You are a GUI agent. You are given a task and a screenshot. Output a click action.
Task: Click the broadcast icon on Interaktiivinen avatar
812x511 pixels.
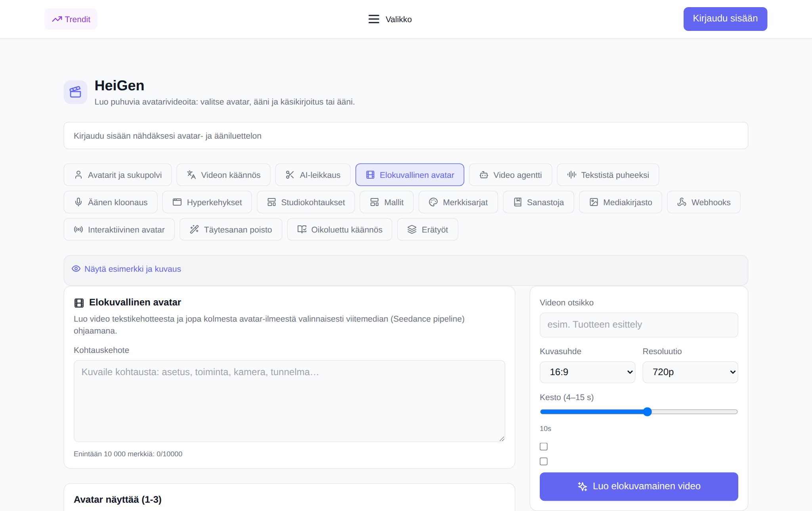[x=78, y=229]
